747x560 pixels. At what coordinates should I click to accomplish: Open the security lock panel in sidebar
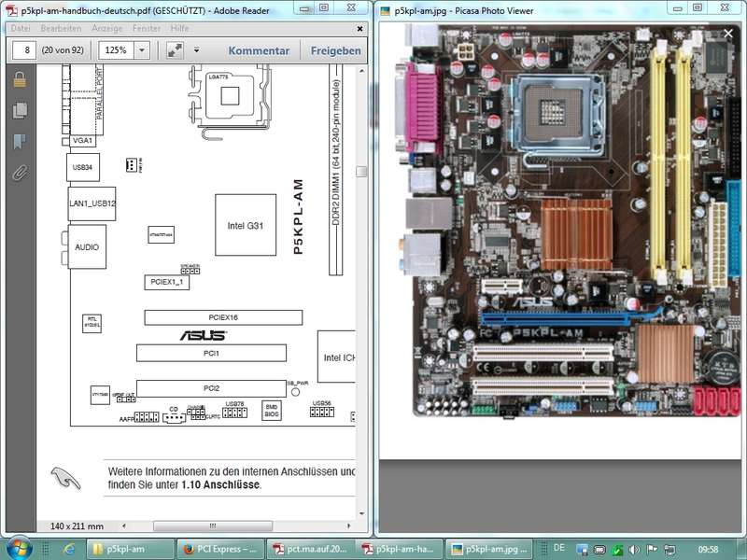click(19, 80)
